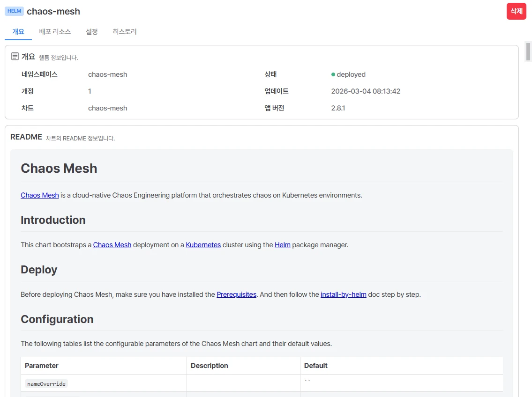Click the README section heading

click(26, 137)
